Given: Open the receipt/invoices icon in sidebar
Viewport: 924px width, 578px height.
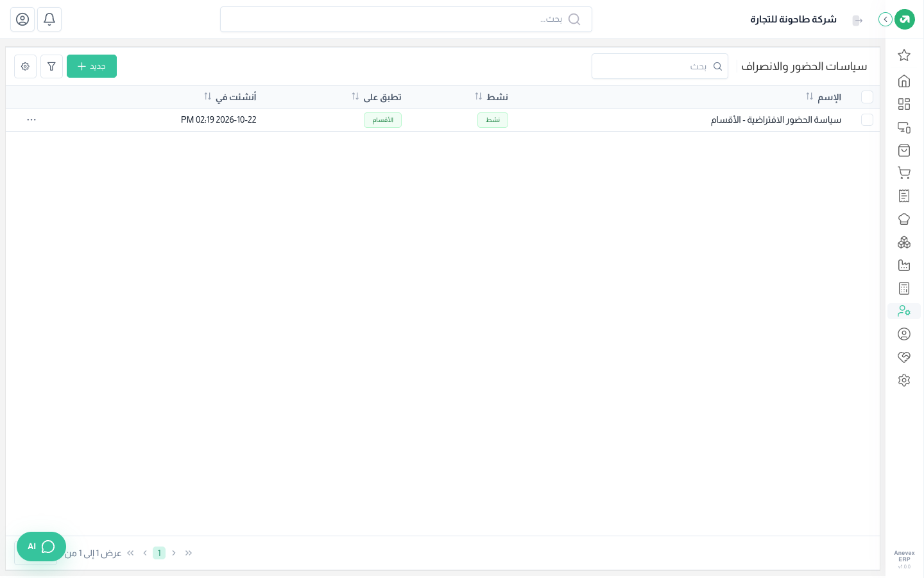Looking at the screenshot, I should coord(904,196).
